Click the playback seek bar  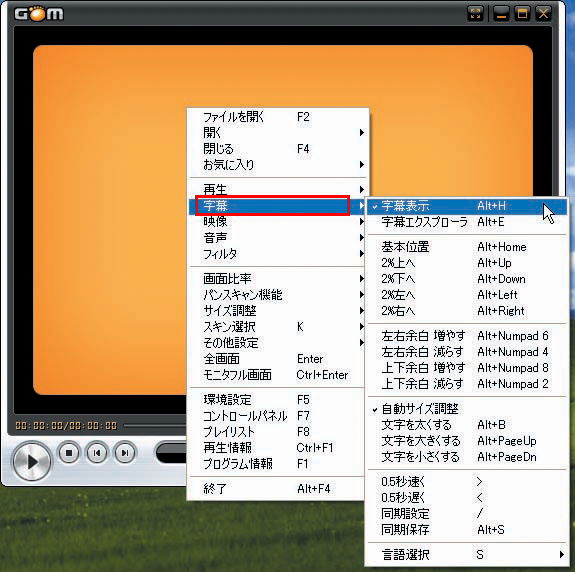tap(155, 425)
